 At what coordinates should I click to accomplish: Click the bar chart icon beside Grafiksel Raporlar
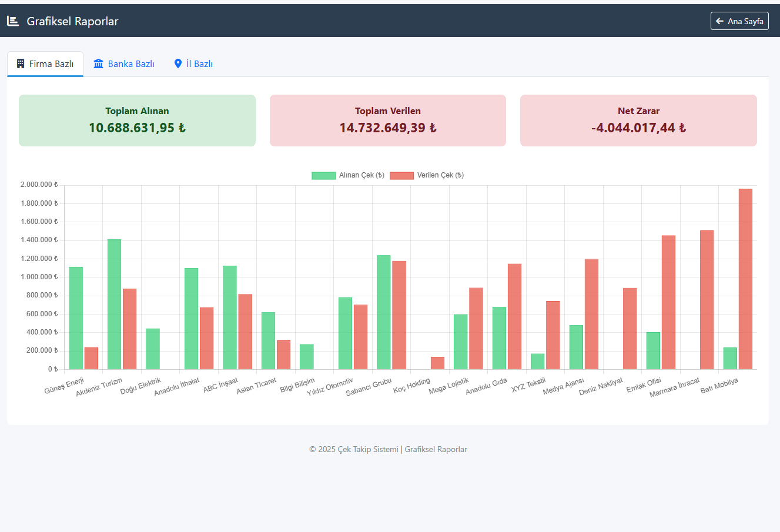click(13, 21)
